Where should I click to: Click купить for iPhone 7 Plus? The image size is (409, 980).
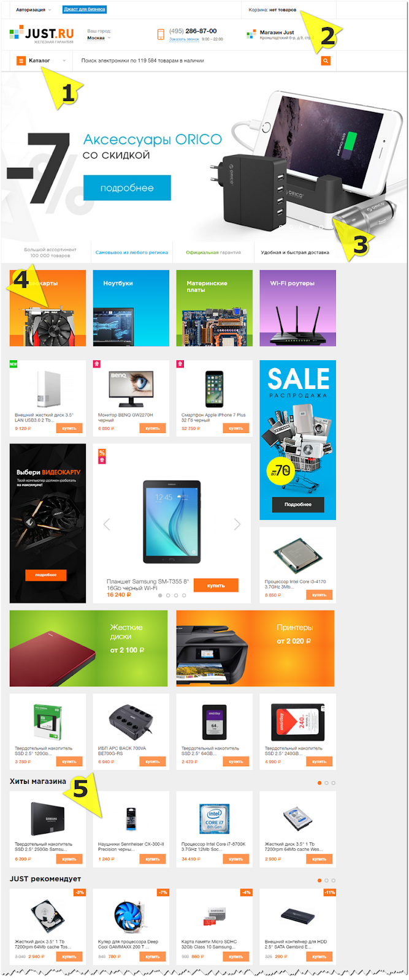point(236,428)
